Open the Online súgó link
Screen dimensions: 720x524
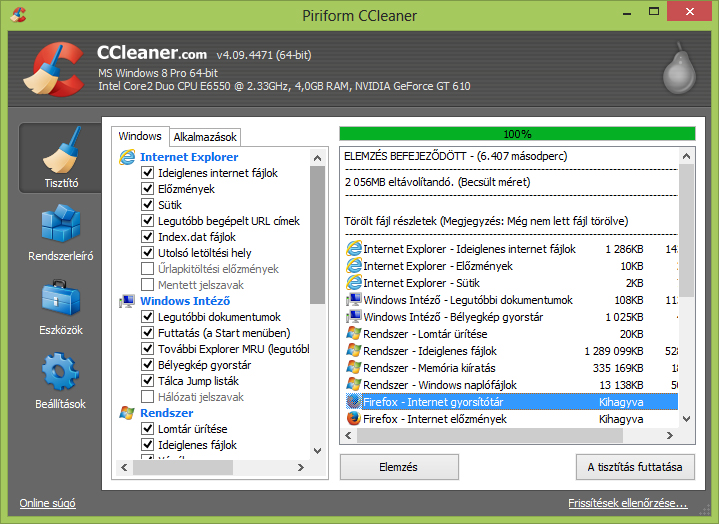48,503
